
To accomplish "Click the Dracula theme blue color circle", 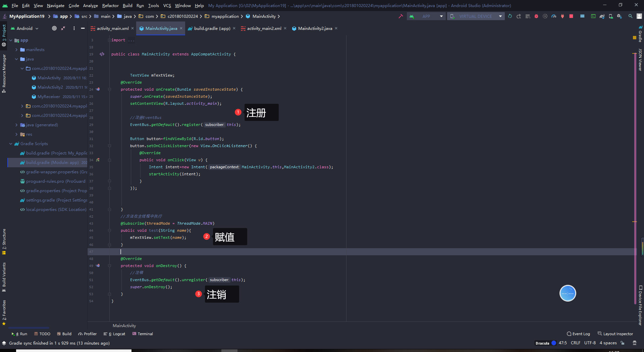I will click(x=554, y=343).
